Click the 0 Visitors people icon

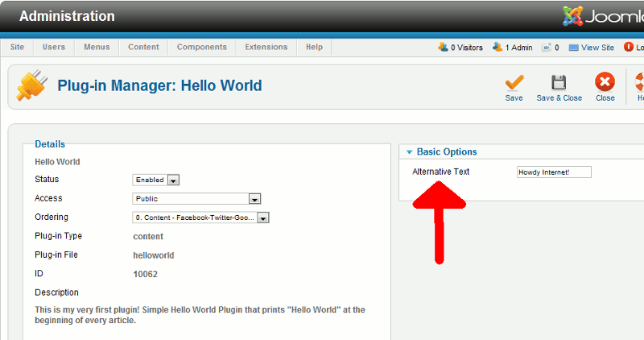tap(444, 47)
